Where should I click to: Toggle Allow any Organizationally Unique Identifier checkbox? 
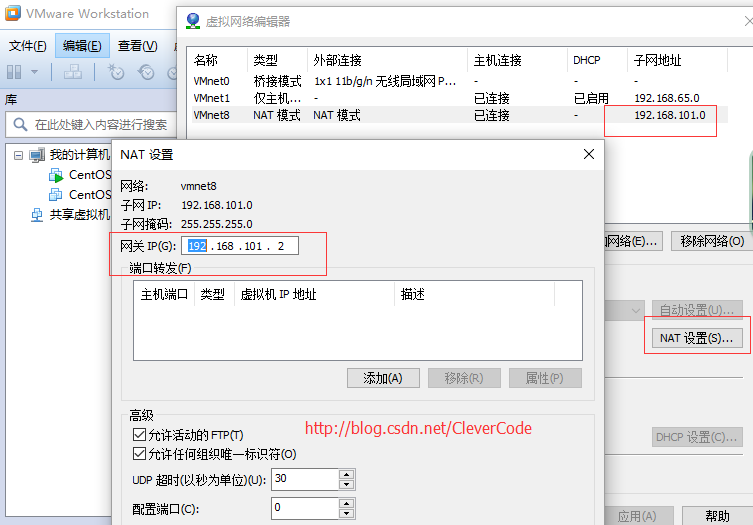(x=139, y=453)
